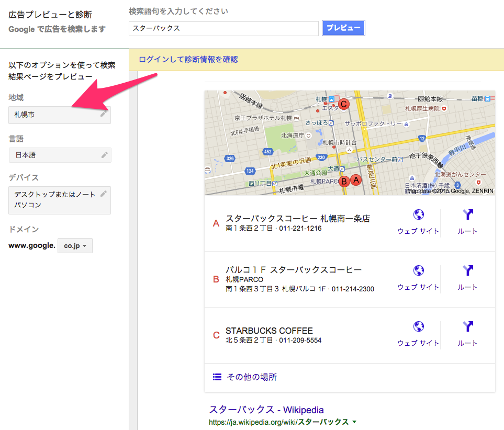Image resolution: width=504 pixels, height=430 pixels.
Task: Click the 大通公園 label on the map
Action: pos(315,173)
